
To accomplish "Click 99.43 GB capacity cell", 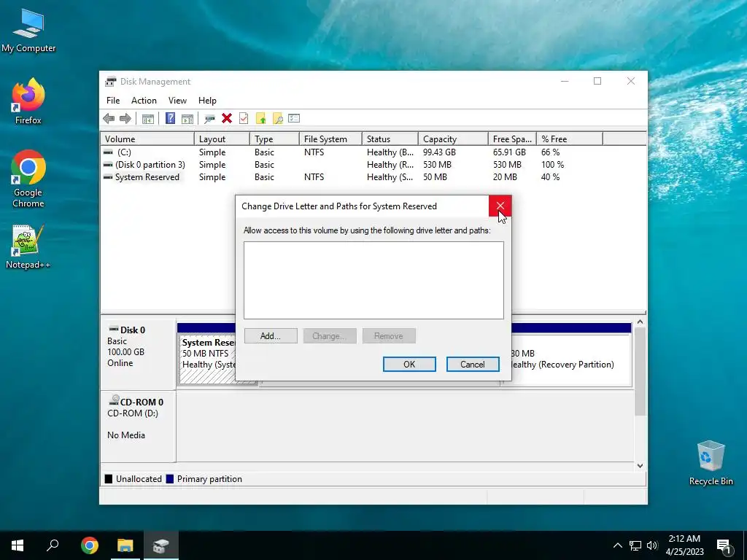I will tap(439, 152).
